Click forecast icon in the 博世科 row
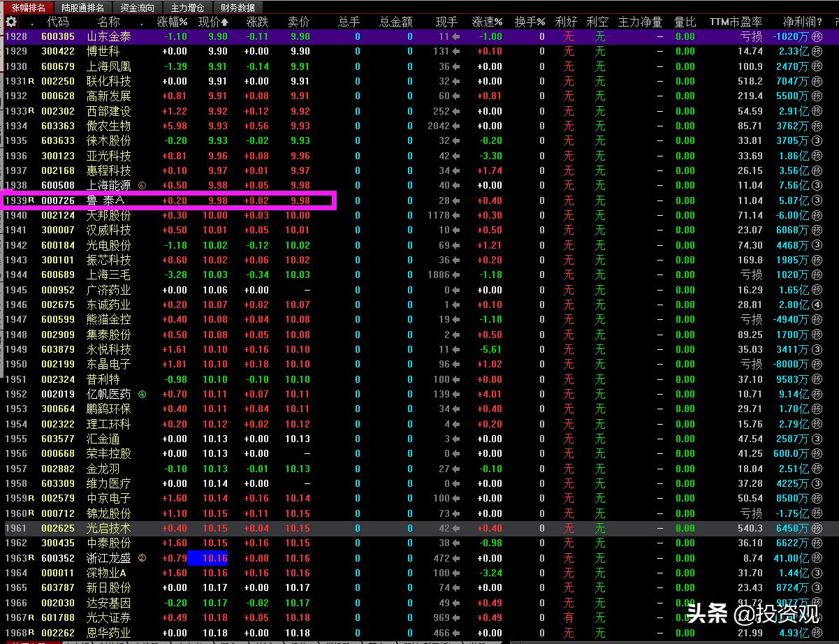Viewport: 839px width, 644px height. point(817,52)
